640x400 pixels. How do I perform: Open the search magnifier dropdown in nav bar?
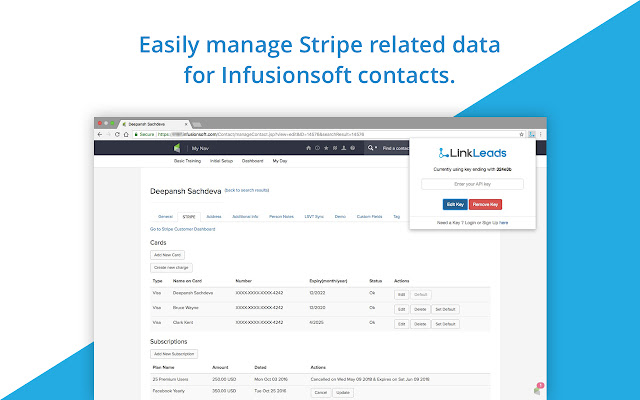[372, 148]
